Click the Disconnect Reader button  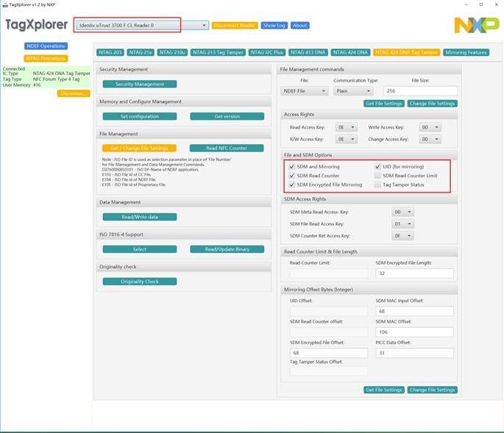pyautogui.click(x=235, y=26)
